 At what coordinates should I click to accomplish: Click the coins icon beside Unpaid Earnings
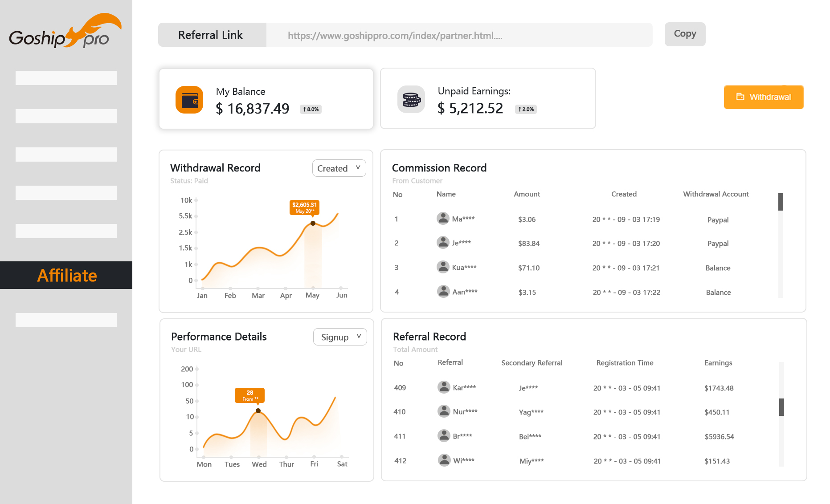click(x=411, y=99)
